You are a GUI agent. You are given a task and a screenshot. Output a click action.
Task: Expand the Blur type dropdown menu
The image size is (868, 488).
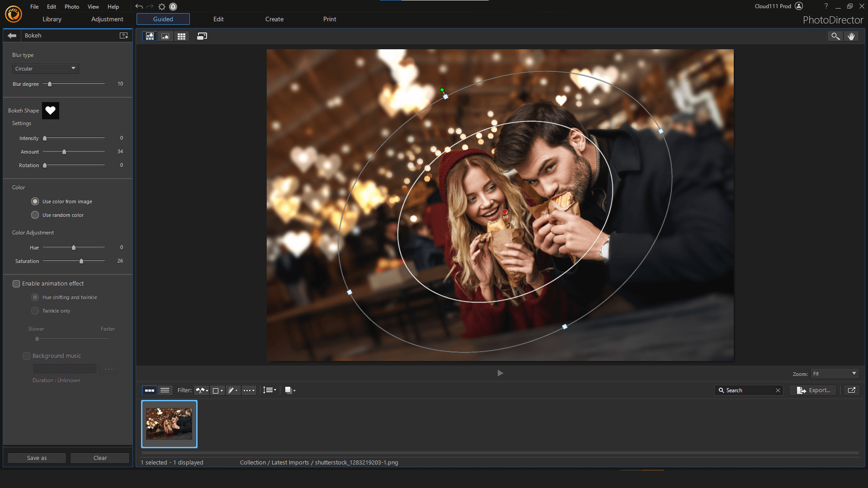[45, 68]
